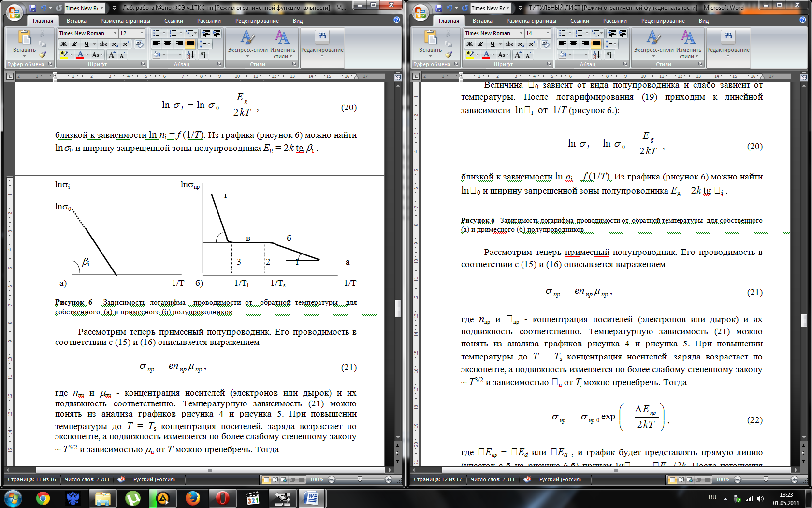Increase indent in the left window

click(217, 33)
